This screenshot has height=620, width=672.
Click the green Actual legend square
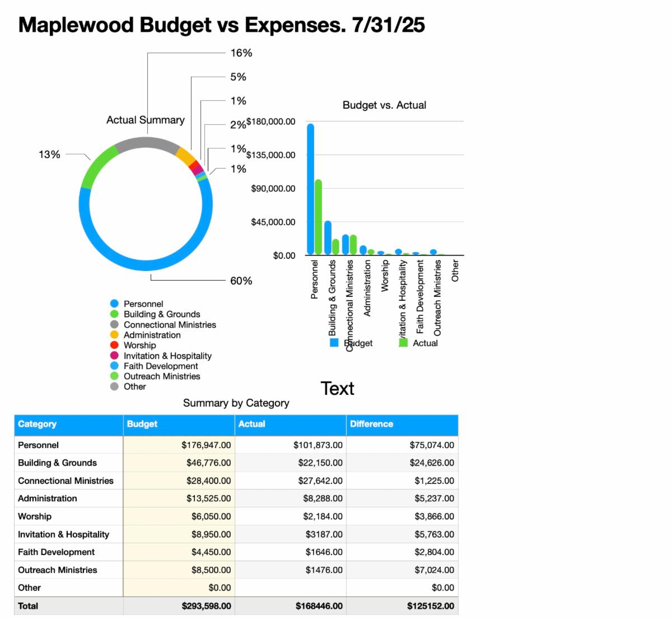403,343
